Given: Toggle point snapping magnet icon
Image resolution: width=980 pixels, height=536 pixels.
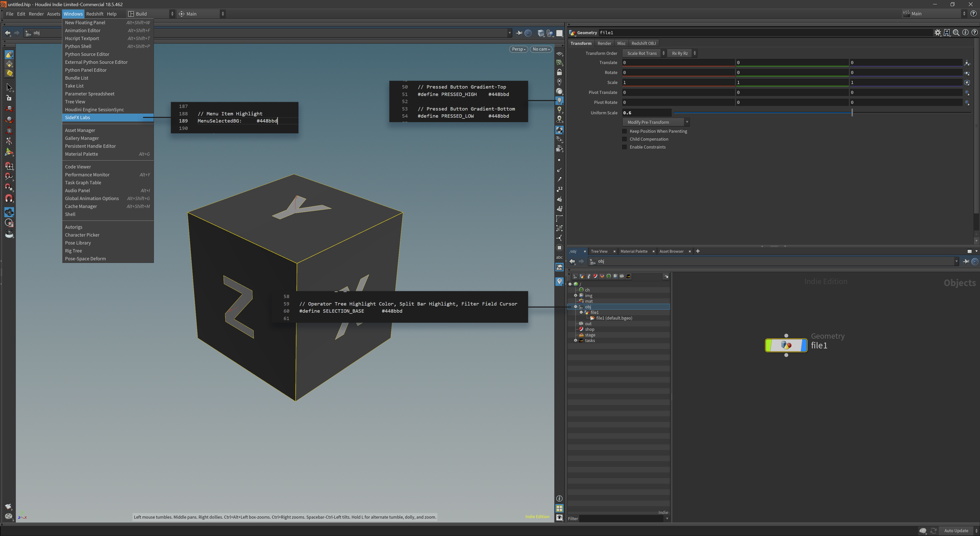Looking at the screenshot, I should [9, 187].
